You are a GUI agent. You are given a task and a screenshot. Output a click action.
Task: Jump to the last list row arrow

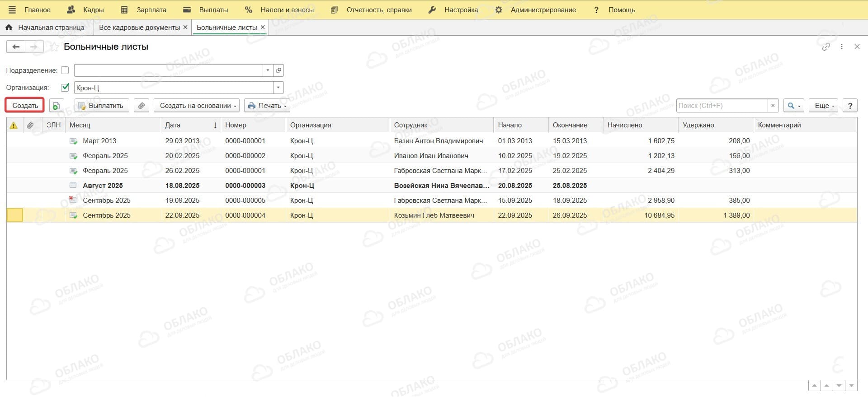[x=851, y=386]
